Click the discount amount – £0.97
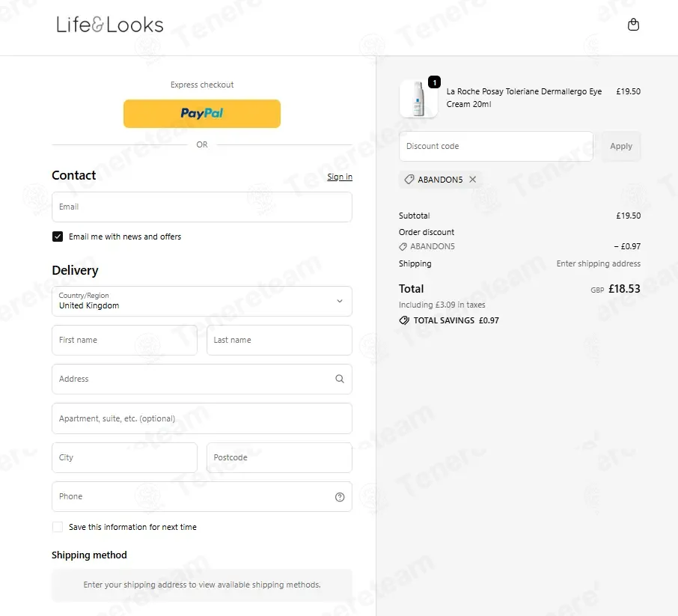 [627, 246]
